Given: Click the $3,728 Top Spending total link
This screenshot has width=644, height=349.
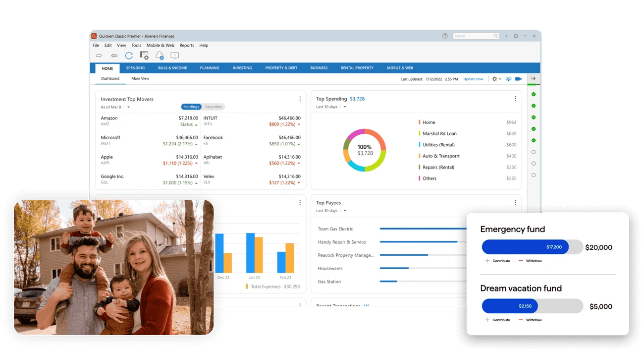Looking at the screenshot, I should (x=357, y=99).
